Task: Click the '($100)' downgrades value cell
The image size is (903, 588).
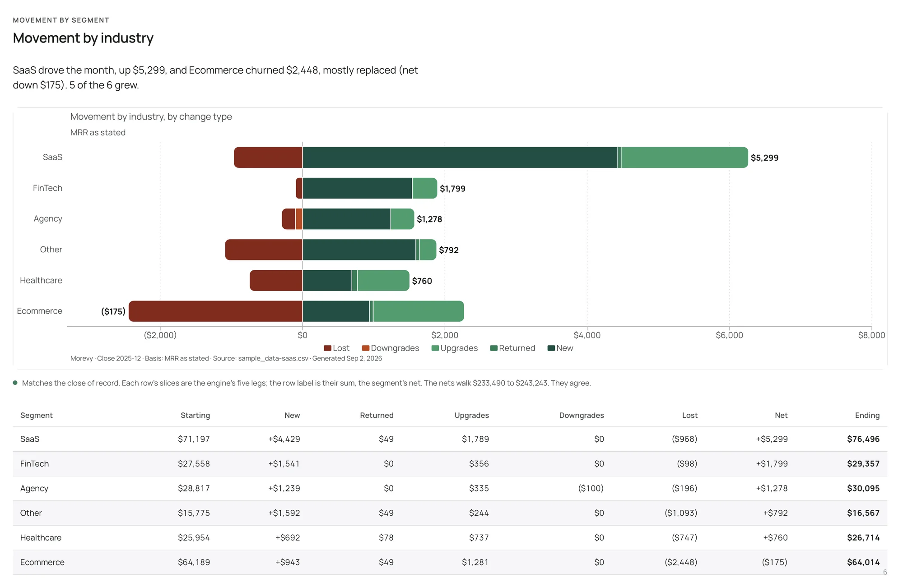Action: point(591,488)
